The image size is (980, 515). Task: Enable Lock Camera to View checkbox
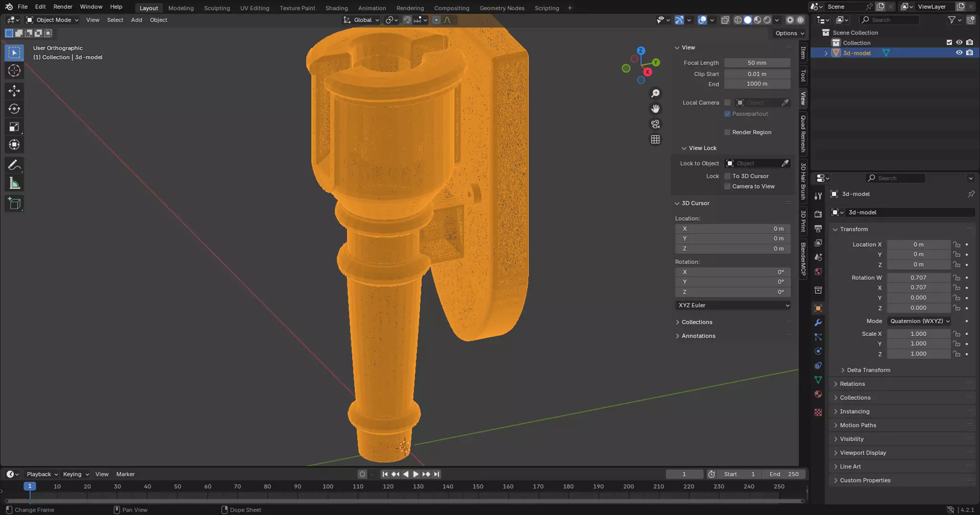(x=727, y=186)
